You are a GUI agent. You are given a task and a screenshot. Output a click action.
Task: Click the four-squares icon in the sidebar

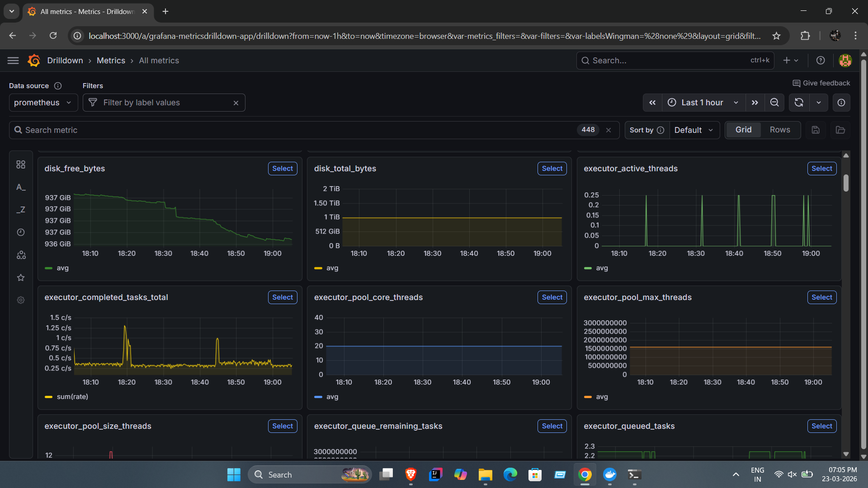[x=21, y=164]
